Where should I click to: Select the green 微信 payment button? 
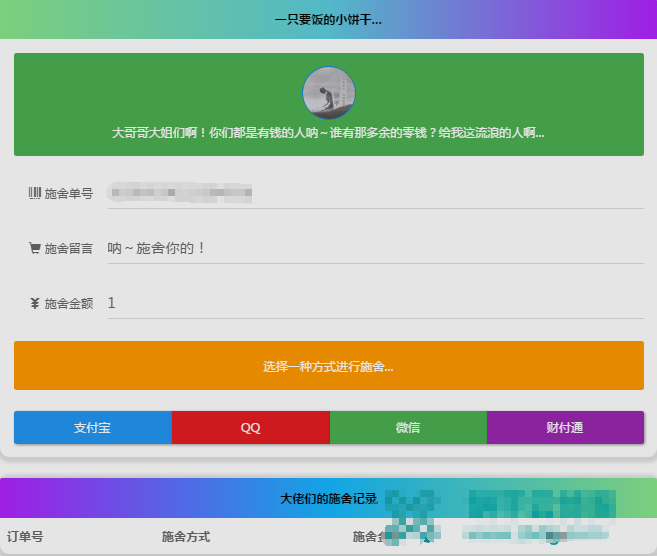pos(408,427)
